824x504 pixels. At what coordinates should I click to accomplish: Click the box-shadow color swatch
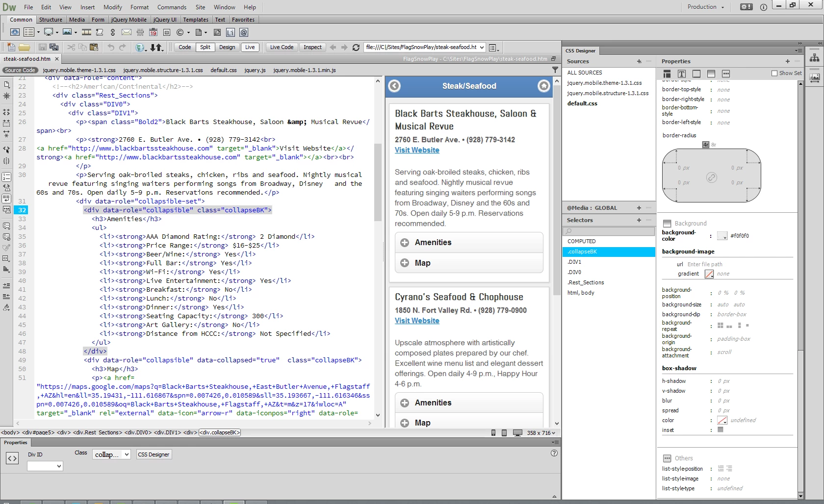722,420
